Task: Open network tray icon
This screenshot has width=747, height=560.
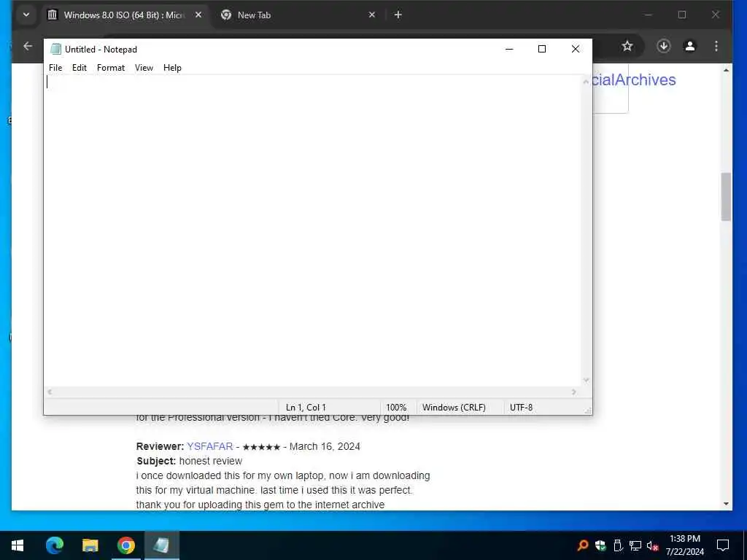Action: (x=635, y=545)
